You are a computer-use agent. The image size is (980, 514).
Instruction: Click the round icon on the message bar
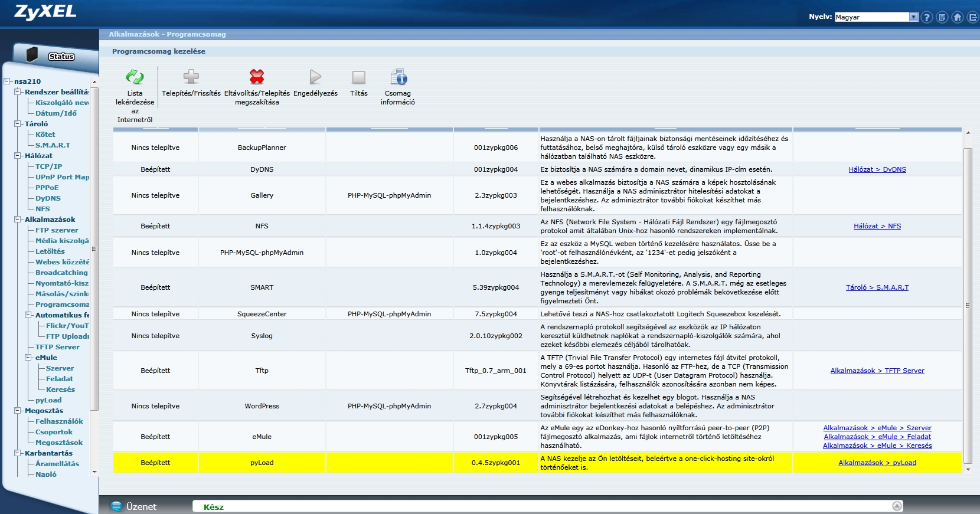tap(897, 506)
